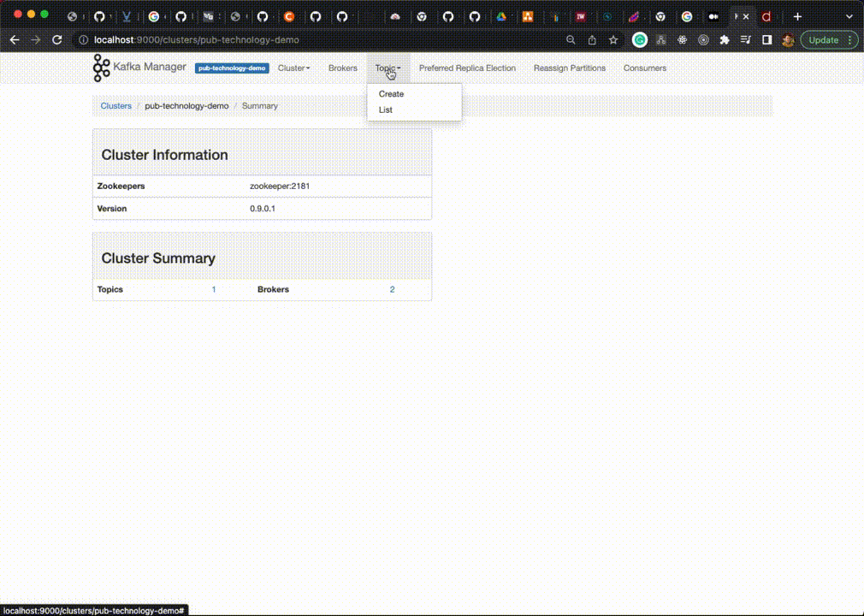Viewport: 864px width, 616px height.
Task: Click the site info icon beside localhost
Action: point(83,39)
